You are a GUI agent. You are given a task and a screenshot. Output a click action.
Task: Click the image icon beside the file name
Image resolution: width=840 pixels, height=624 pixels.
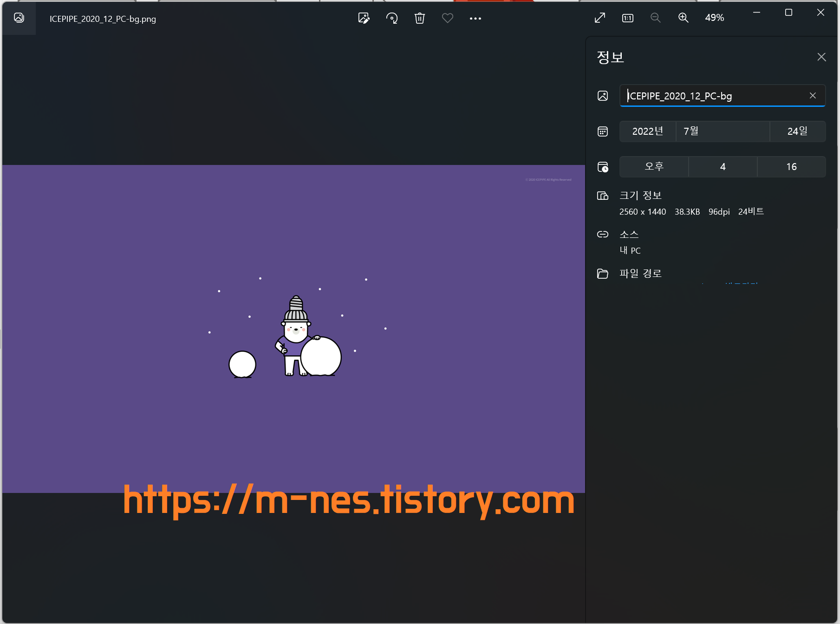(x=603, y=96)
